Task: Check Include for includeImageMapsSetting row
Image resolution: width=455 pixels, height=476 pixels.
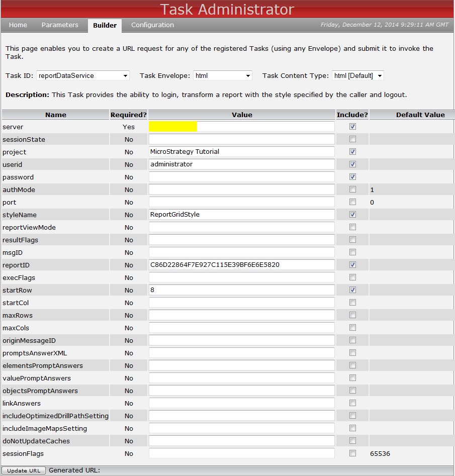Action: pos(352,428)
